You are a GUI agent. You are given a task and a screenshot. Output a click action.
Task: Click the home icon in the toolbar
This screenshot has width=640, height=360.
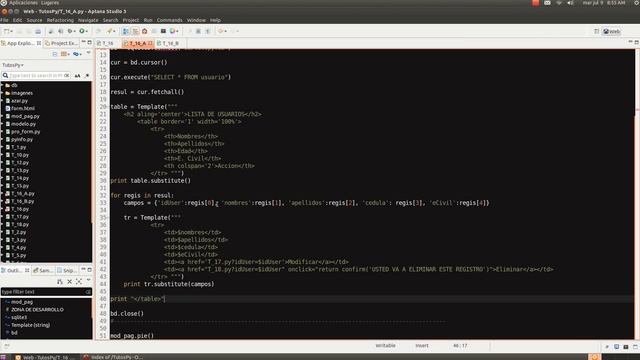(144, 31)
